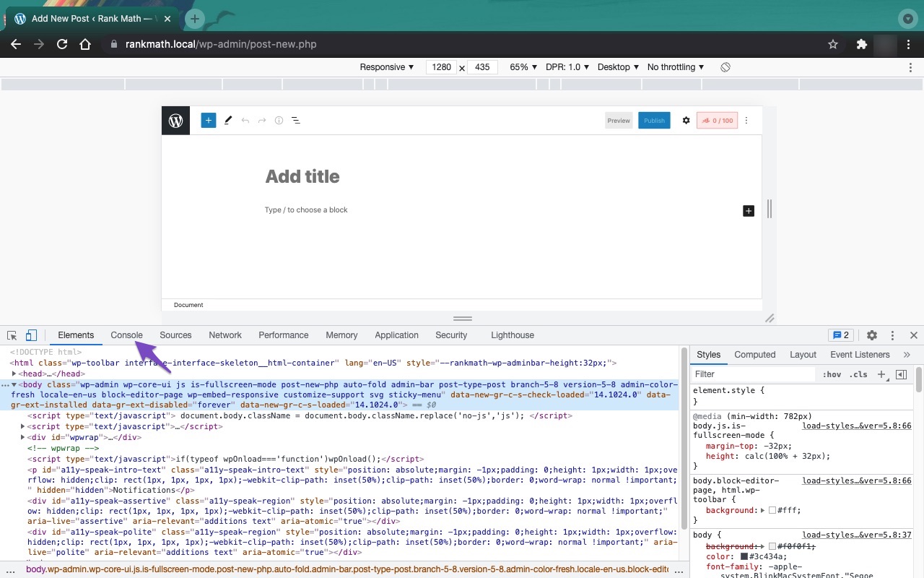Open the DPR: 1.0 dropdown

tap(567, 67)
